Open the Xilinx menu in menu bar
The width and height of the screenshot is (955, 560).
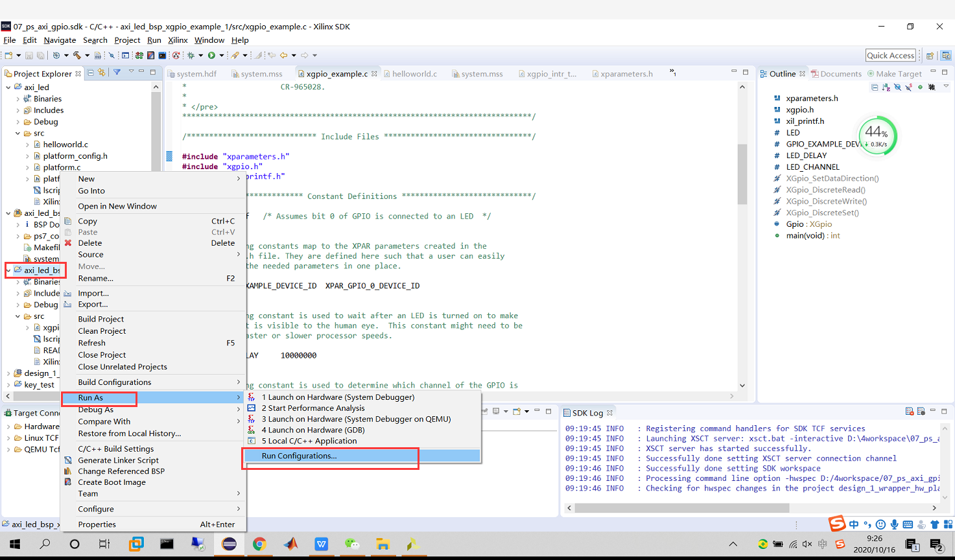coord(178,40)
